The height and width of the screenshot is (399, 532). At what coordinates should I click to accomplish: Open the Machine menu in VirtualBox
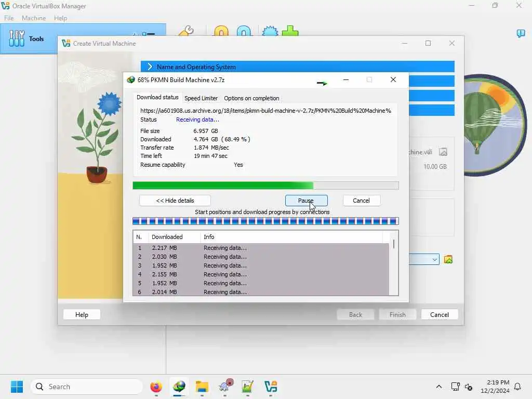pos(34,18)
